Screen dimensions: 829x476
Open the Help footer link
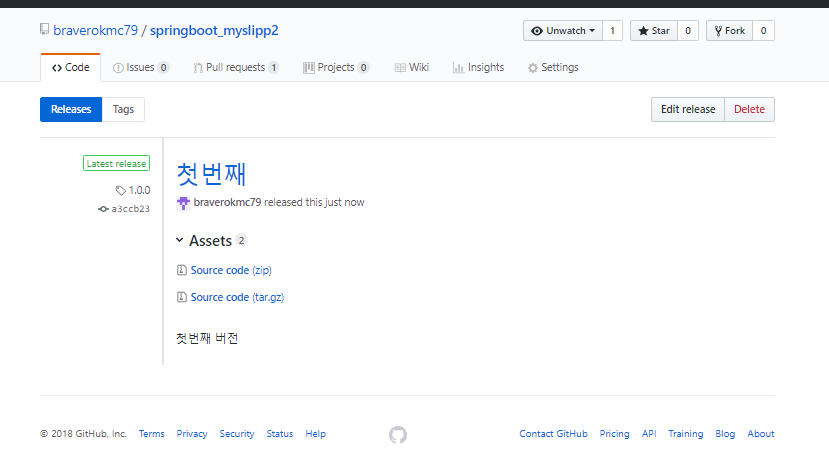pos(316,434)
